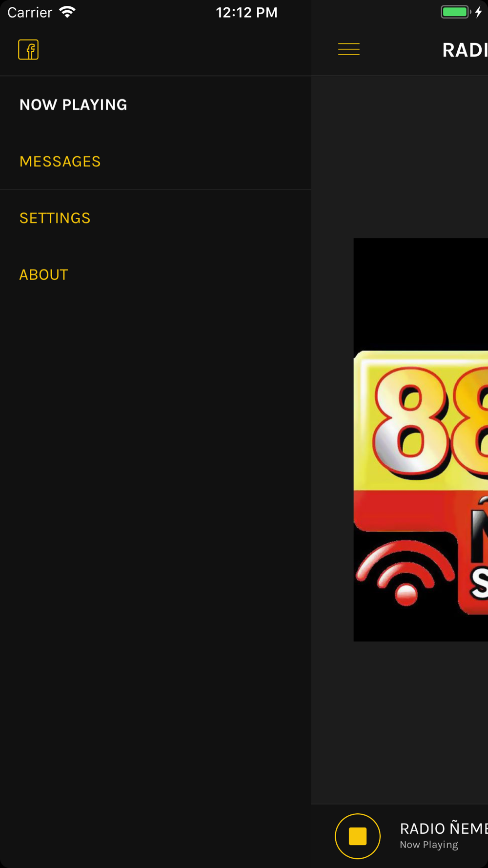Viewport: 488px width, 868px height.
Task: Open the About menu item
Action: click(x=43, y=274)
